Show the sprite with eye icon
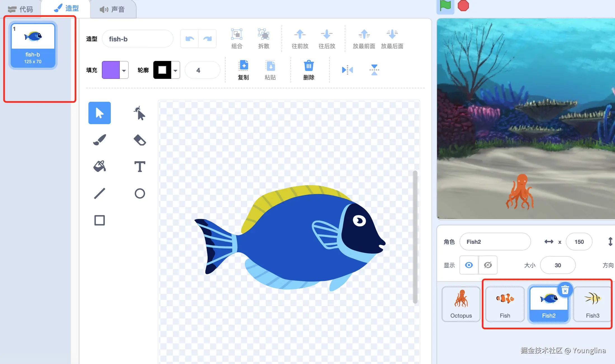This screenshot has height=364, width=615. click(469, 265)
